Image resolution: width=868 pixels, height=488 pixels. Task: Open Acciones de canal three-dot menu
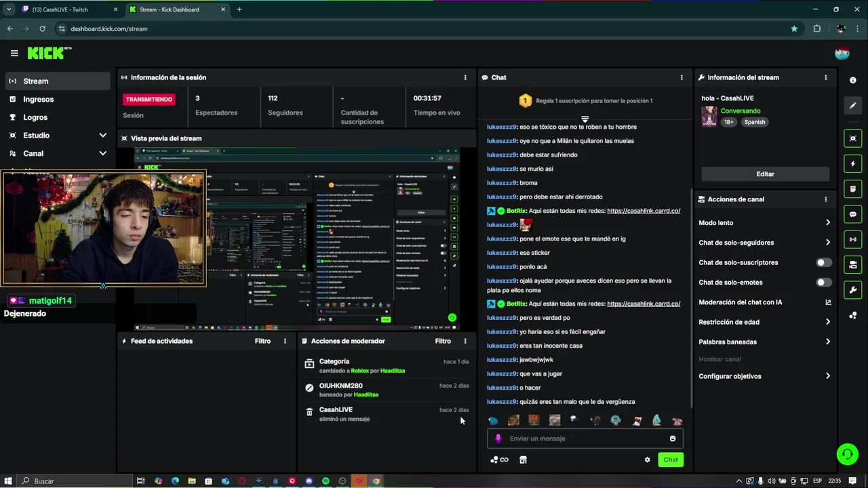pyautogui.click(x=825, y=199)
